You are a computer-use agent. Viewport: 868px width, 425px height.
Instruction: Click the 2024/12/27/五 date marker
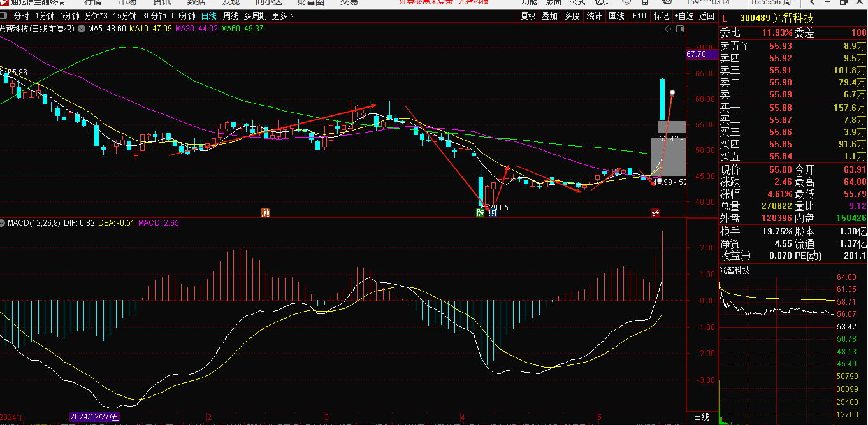point(96,417)
